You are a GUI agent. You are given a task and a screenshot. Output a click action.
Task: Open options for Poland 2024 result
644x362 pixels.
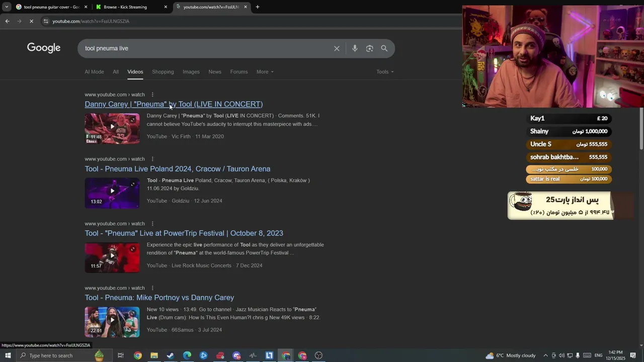[152, 159]
